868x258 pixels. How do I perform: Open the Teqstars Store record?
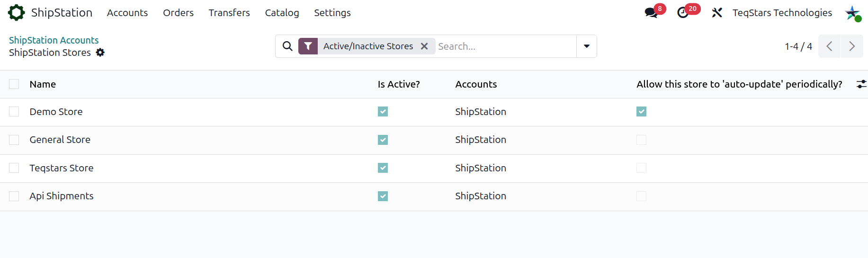(x=62, y=168)
